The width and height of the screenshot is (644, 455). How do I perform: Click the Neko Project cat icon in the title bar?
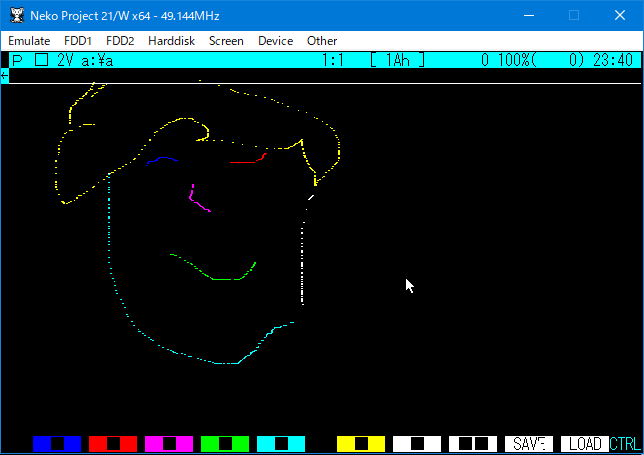pos(16,16)
